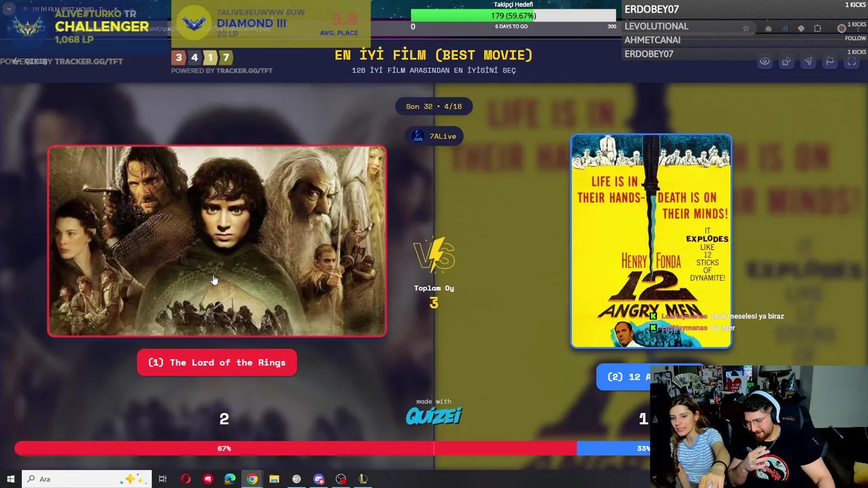Open Task View on the taskbar
Image resolution: width=868 pixels, height=488 pixels.
[x=163, y=479]
